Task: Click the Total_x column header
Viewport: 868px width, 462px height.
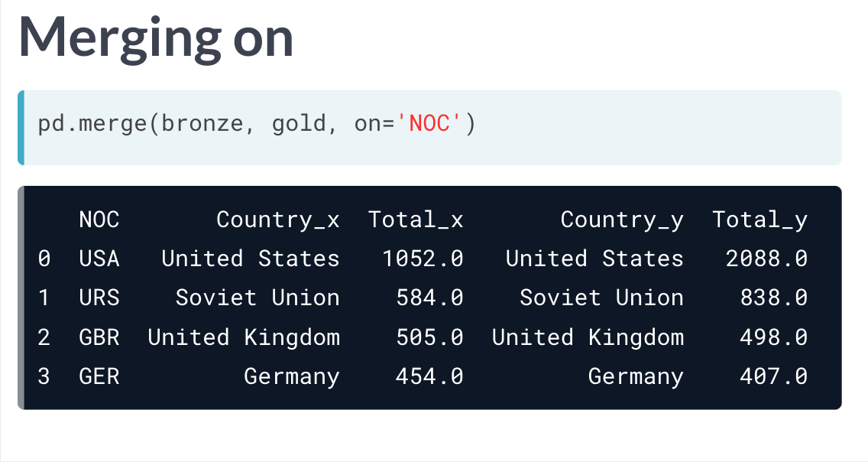Action: 416,220
